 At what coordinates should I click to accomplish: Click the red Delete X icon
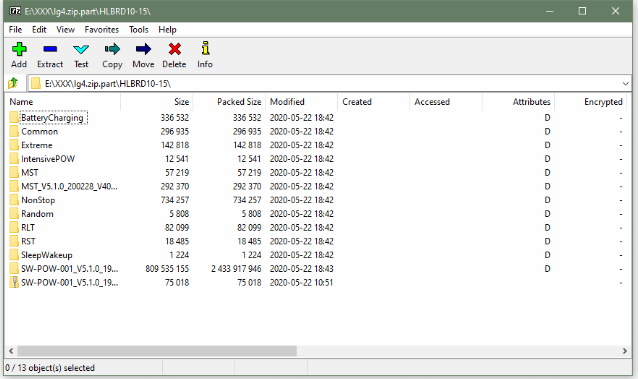click(x=175, y=49)
